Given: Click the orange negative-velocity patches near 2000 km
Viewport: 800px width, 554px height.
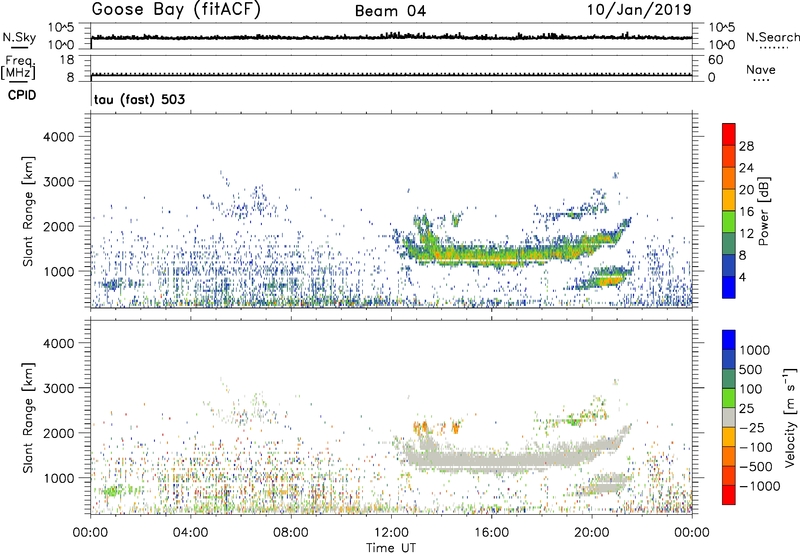Looking at the screenshot, I should 437,427.
